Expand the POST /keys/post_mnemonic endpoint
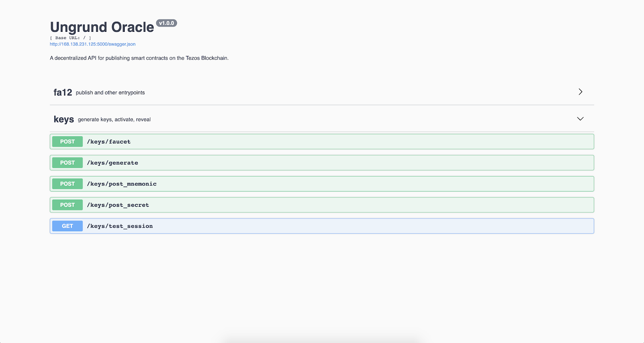 322,184
